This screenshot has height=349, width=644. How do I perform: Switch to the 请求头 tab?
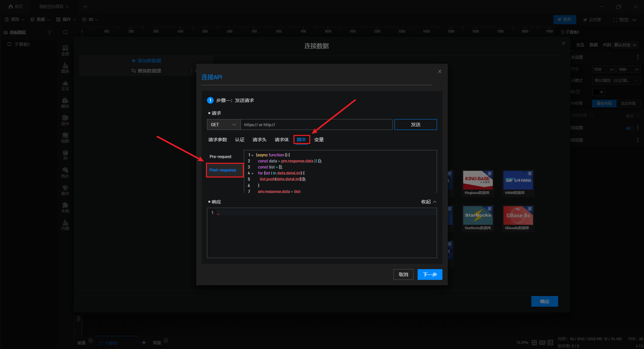[260, 140]
